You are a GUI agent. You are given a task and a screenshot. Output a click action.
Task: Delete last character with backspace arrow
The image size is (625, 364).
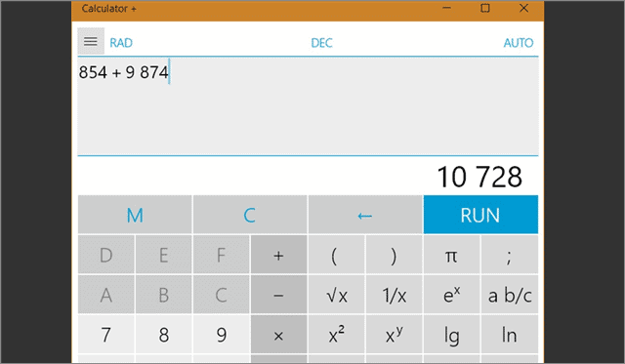365,215
